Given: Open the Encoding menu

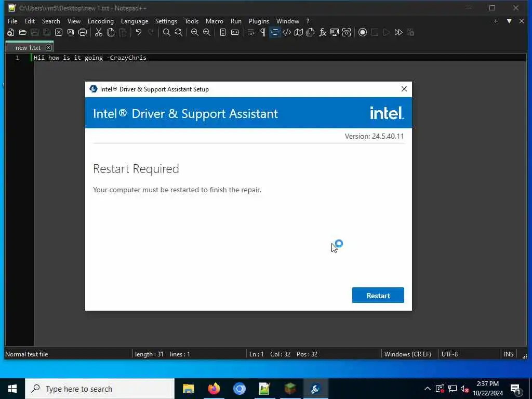Looking at the screenshot, I should click(x=101, y=21).
